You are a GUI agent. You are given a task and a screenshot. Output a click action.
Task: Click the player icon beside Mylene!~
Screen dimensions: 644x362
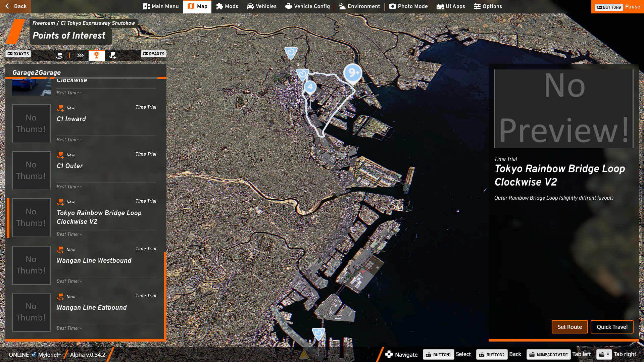(x=34, y=354)
